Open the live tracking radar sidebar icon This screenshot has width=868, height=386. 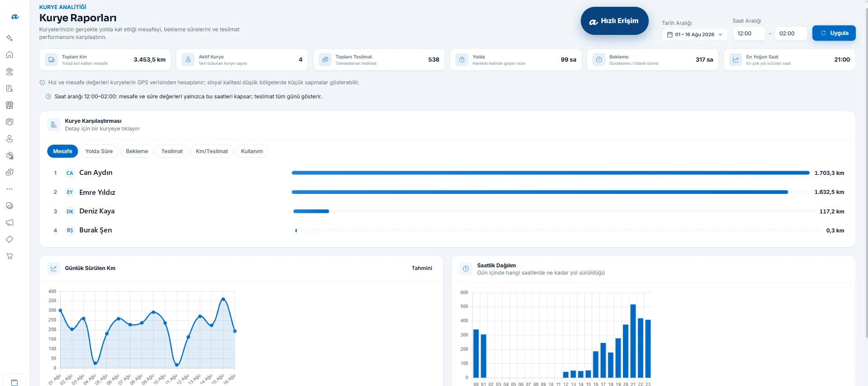(x=10, y=72)
